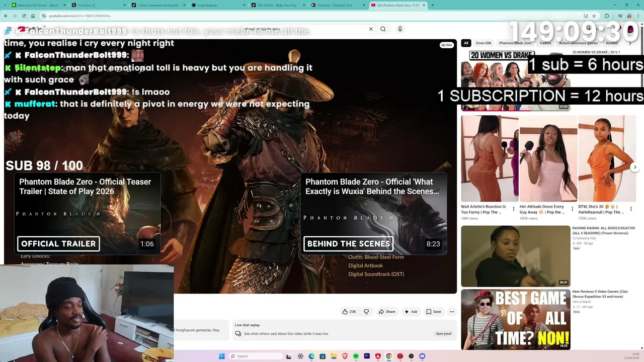Hide the end screen cards

[446, 45]
